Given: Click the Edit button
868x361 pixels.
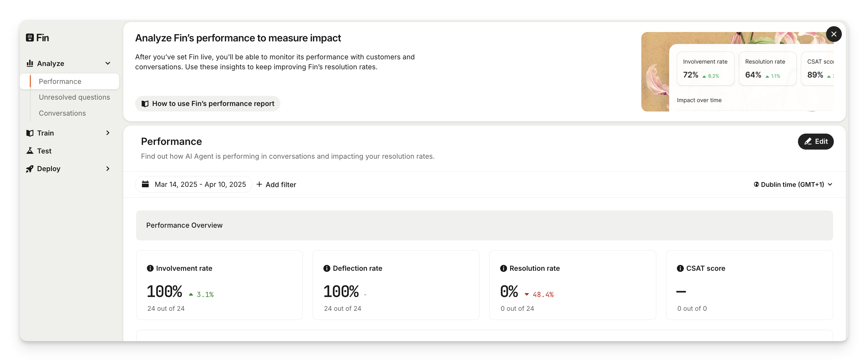Looking at the screenshot, I should coord(815,141).
